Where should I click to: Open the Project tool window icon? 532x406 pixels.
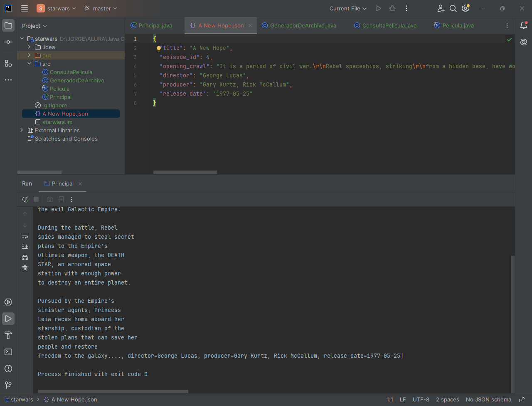[x=8, y=25]
